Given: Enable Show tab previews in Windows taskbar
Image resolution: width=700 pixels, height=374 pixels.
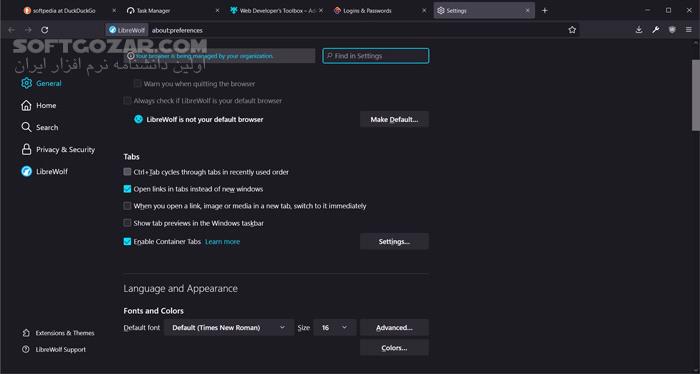Looking at the screenshot, I should (127, 223).
